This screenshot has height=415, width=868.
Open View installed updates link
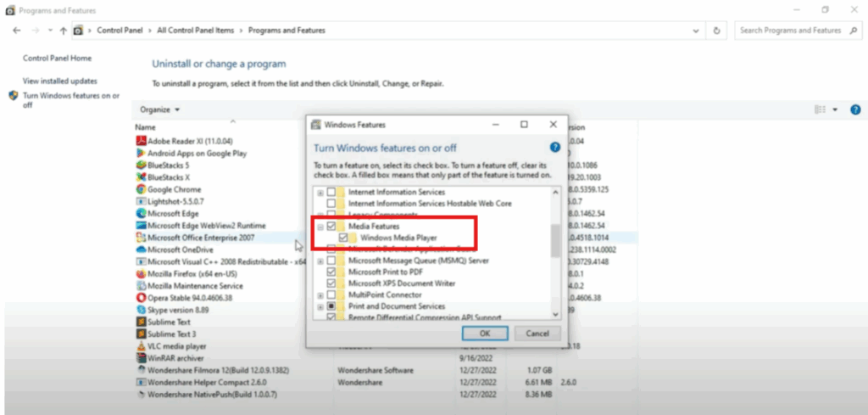point(60,81)
